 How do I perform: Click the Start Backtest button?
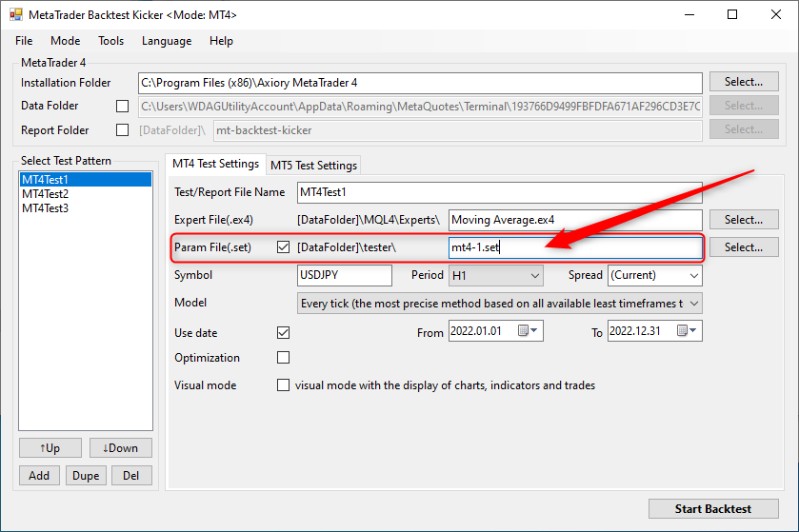pyautogui.click(x=713, y=508)
